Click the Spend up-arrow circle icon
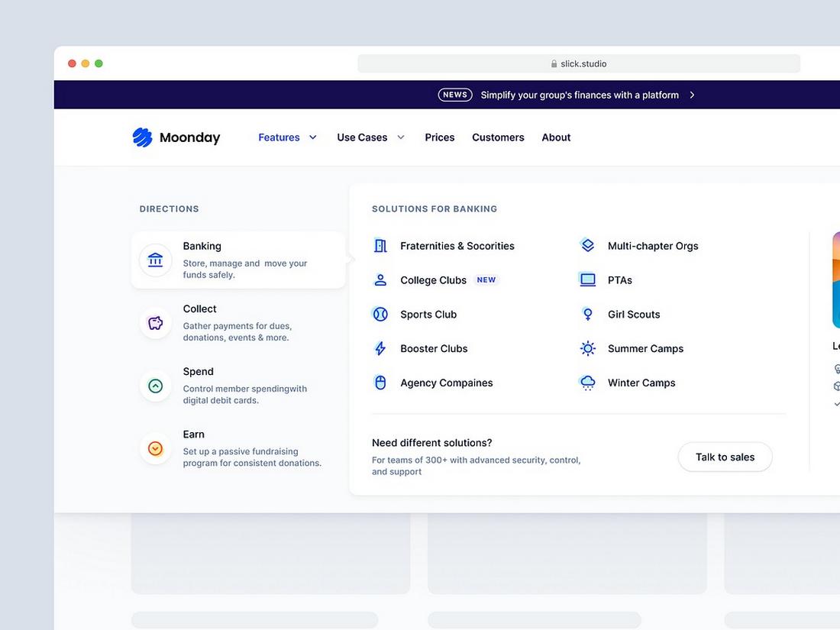Screen dimensions: 840x630 click(x=156, y=386)
